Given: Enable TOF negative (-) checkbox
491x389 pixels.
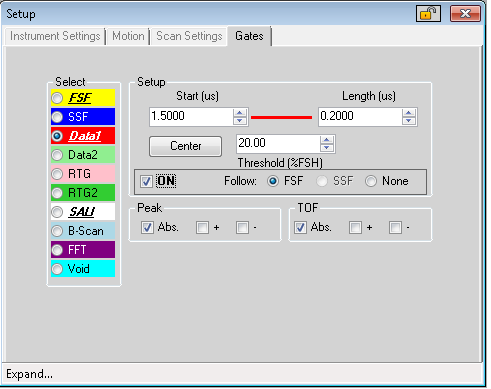Looking at the screenshot, I should 395,228.
